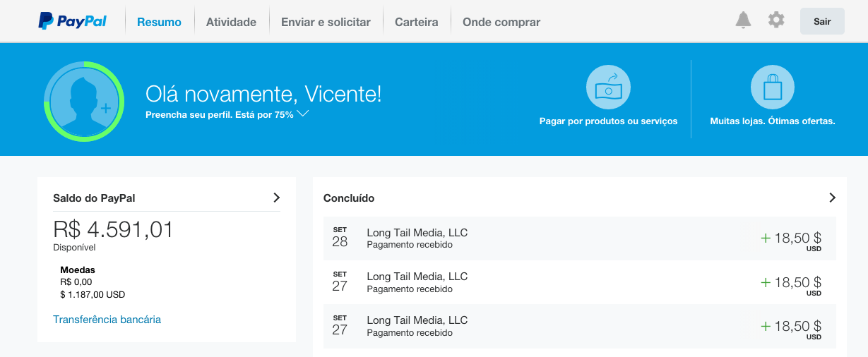
Task: Click Pagar por produtos ou serviços
Action: [x=608, y=121]
